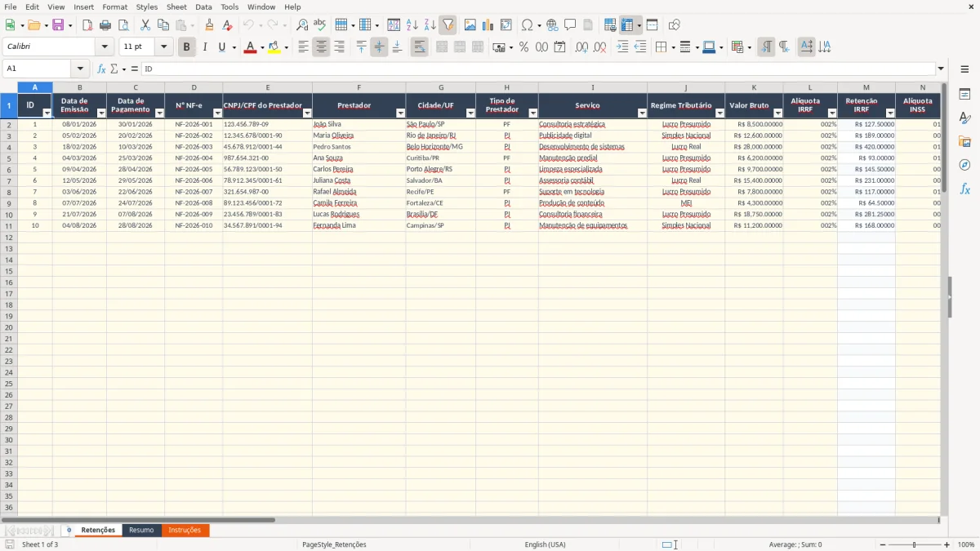980x551 pixels.
Task: Open the Sidebar Navigator compass icon
Action: tap(964, 166)
